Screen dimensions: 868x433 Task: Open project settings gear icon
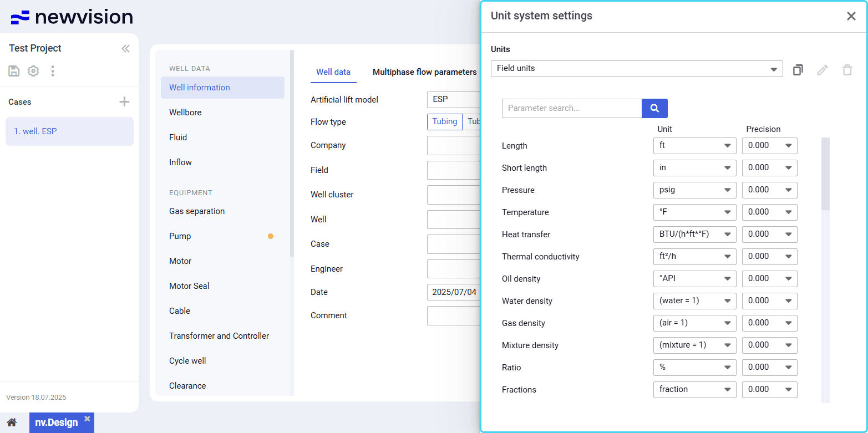click(x=33, y=71)
